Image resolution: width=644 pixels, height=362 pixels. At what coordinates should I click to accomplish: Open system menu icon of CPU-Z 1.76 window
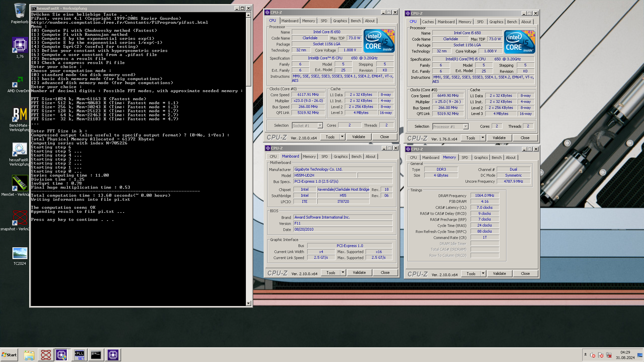(x=408, y=13)
